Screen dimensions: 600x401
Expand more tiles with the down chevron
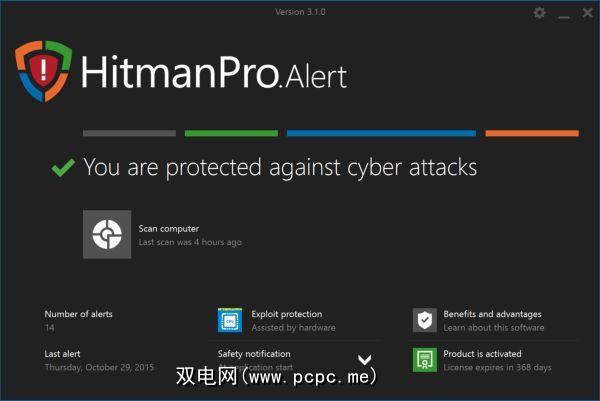(x=365, y=359)
